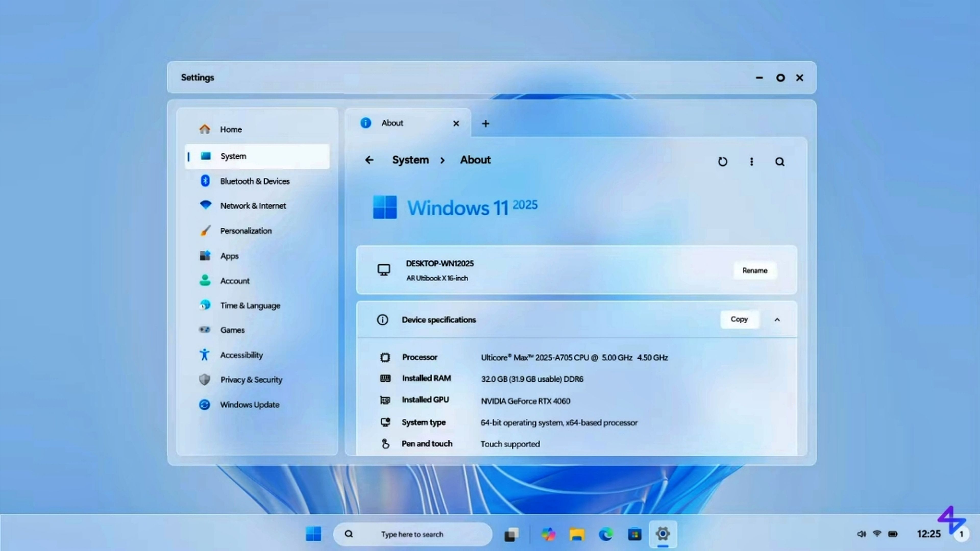Screen dimensions: 980x551
Task: Collapse the Device specifications section
Action: tap(777, 320)
